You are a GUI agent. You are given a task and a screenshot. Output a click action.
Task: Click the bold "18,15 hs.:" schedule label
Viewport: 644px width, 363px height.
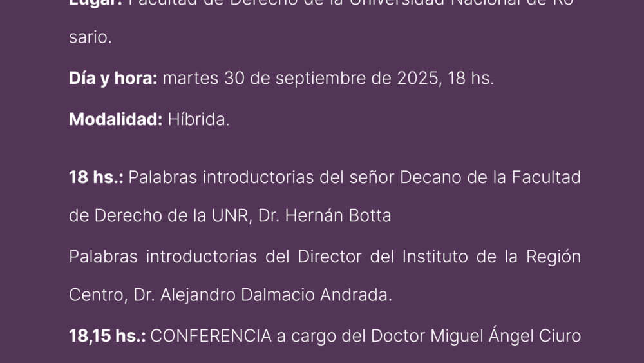point(107,337)
